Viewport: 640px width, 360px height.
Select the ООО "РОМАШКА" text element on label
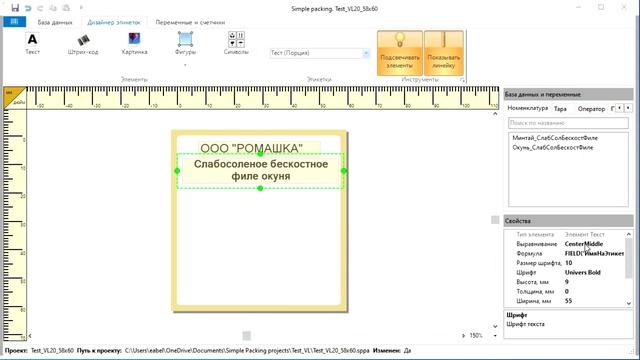click(251, 148)
